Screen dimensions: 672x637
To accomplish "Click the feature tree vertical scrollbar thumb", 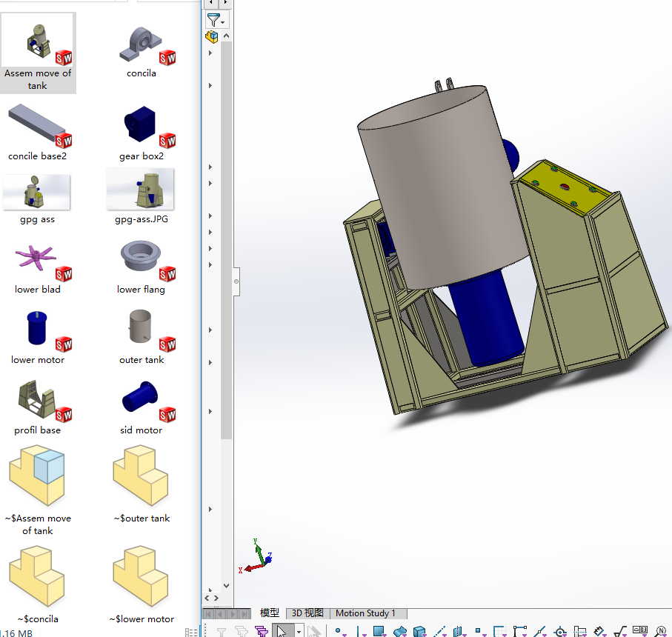I will coord(226,240).
